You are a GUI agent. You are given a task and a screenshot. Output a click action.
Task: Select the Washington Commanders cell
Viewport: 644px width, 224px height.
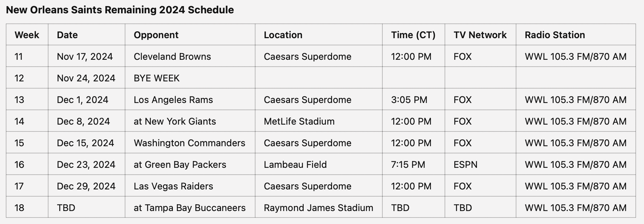click(190, 143)
